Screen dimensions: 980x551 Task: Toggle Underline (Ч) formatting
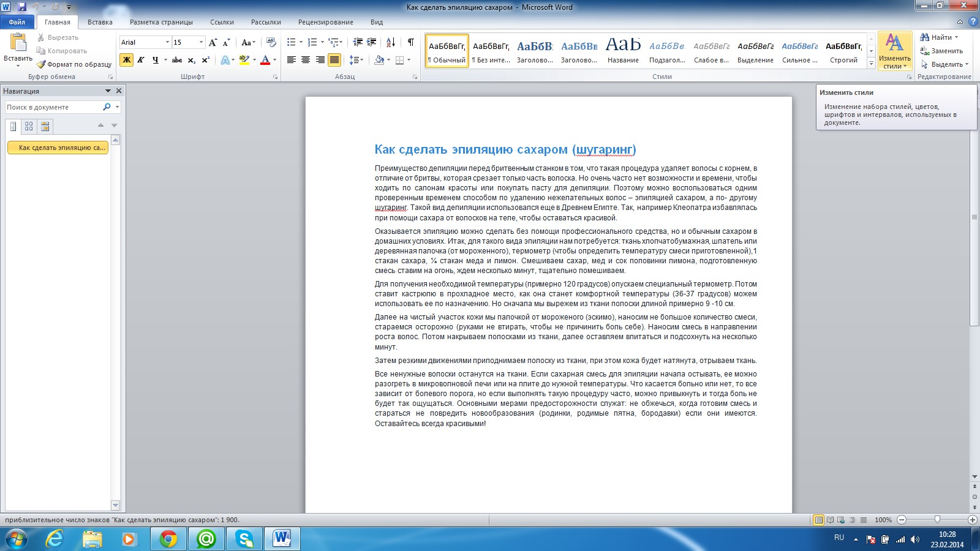tap(155, 60)
